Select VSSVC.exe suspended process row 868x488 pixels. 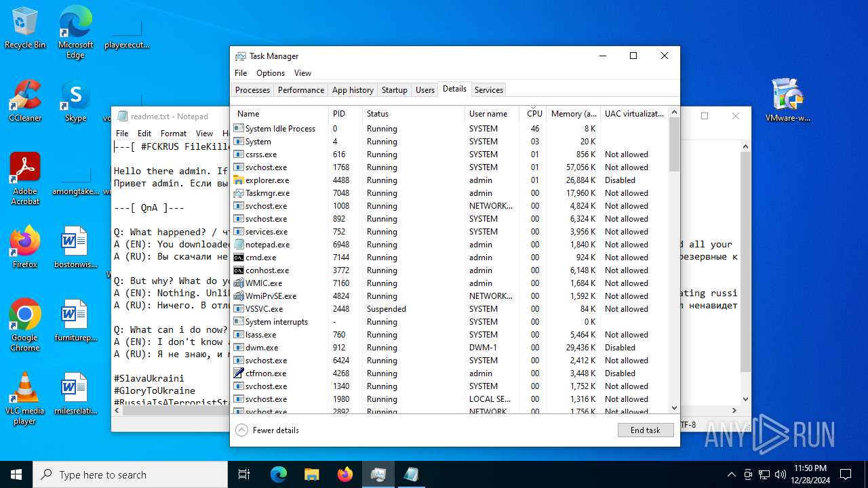pos(451,309)
